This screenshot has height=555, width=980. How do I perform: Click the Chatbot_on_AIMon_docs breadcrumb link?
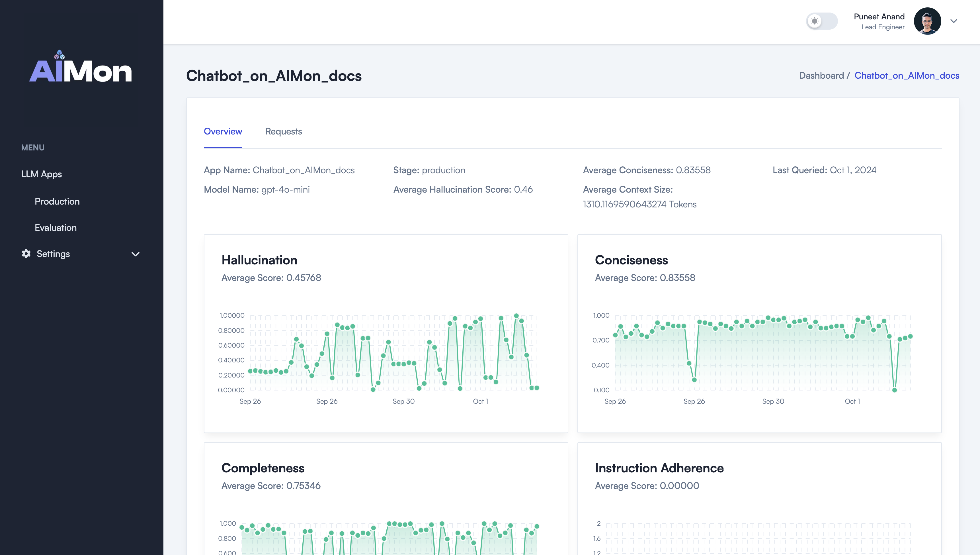tap(907, 76)
